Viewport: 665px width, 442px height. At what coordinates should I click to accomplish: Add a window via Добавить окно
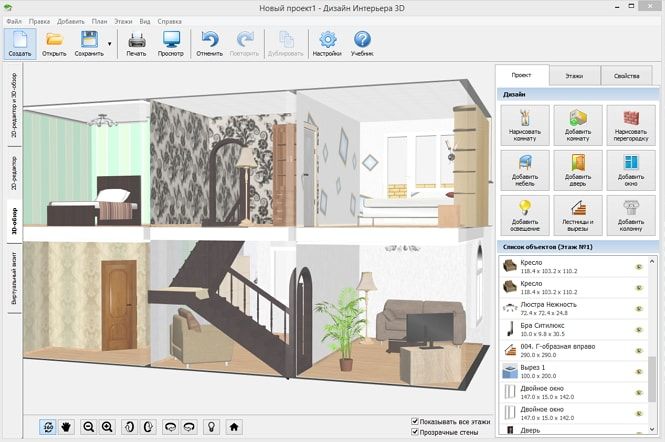[x=631, y=170]
